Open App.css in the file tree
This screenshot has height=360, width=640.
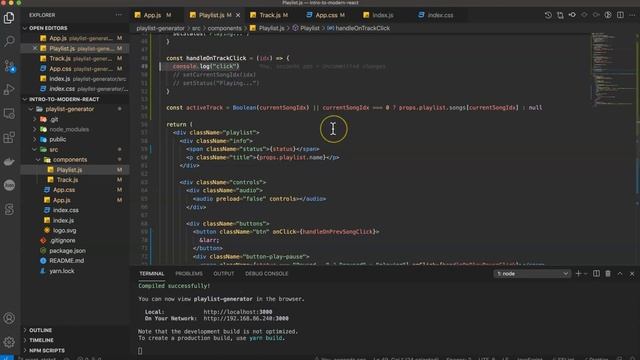pos(64,190)
